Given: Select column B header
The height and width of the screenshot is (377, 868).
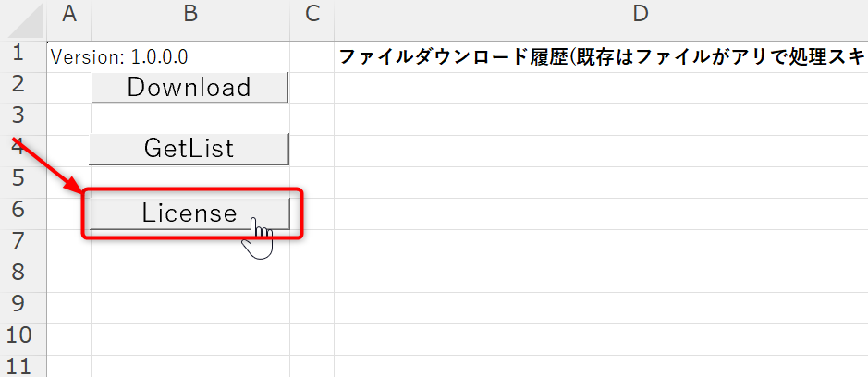Looking at the screenshot, I should coord(189,14).
